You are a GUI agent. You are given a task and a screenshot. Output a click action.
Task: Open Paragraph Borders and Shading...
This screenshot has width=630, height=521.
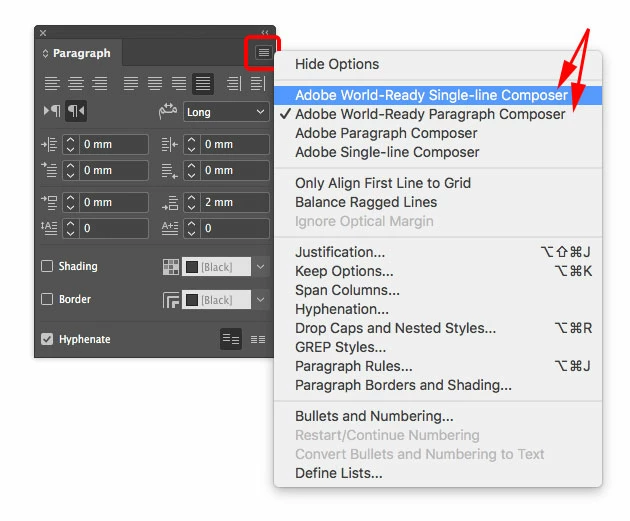click(x=438, y=385)
